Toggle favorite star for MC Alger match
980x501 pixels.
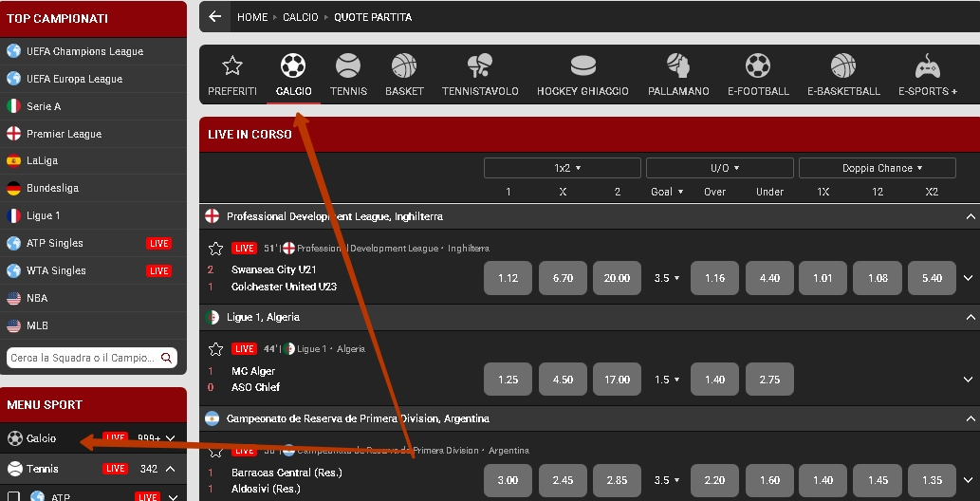tap(215, 349)
